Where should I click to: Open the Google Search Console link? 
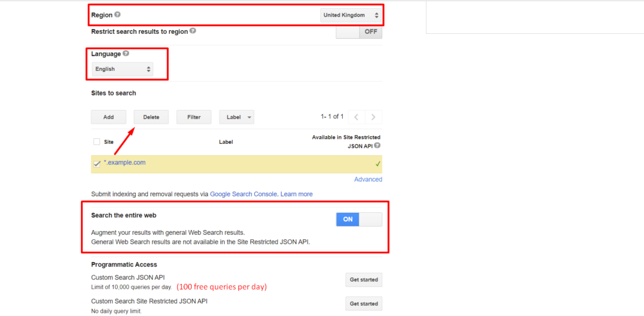[243, 194]
